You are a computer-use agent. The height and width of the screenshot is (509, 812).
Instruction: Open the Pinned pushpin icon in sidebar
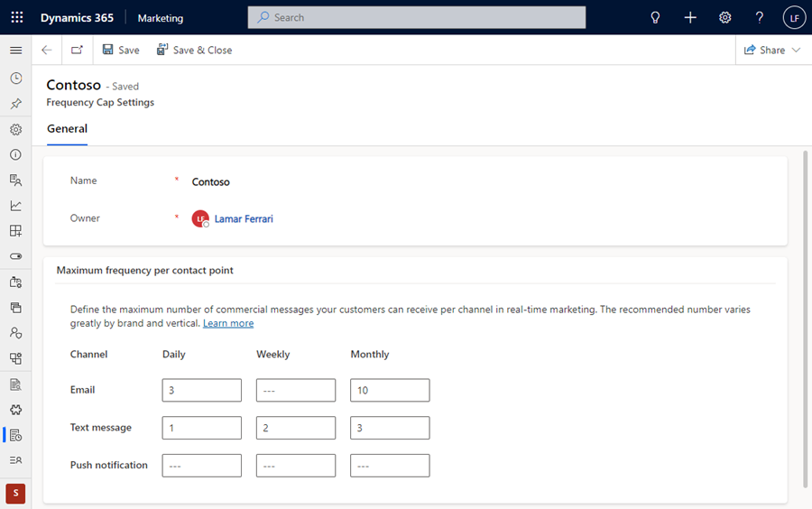tap(16, 104)
